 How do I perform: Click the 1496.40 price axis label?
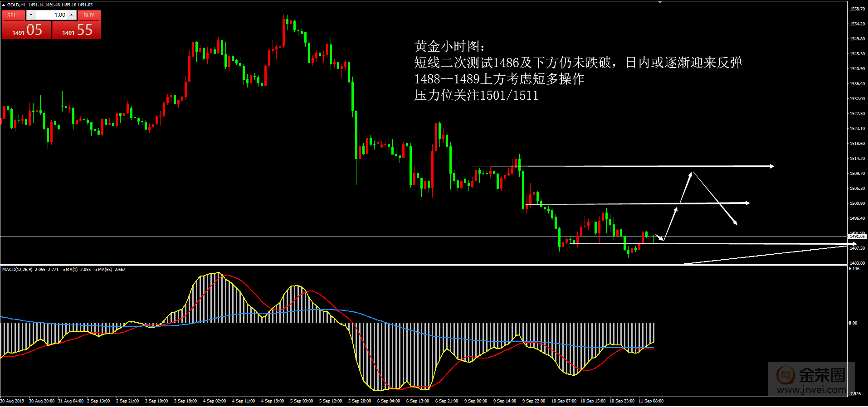point(857,218)
